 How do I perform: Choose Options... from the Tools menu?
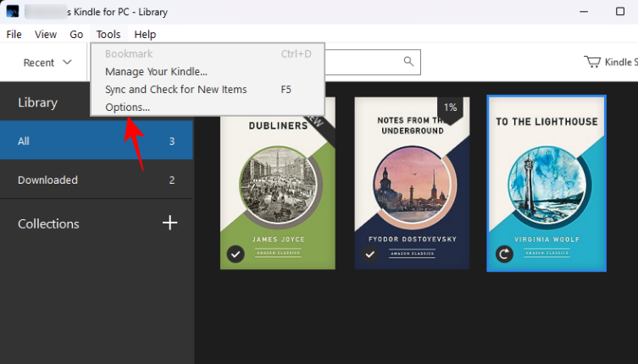coord(127,107)
